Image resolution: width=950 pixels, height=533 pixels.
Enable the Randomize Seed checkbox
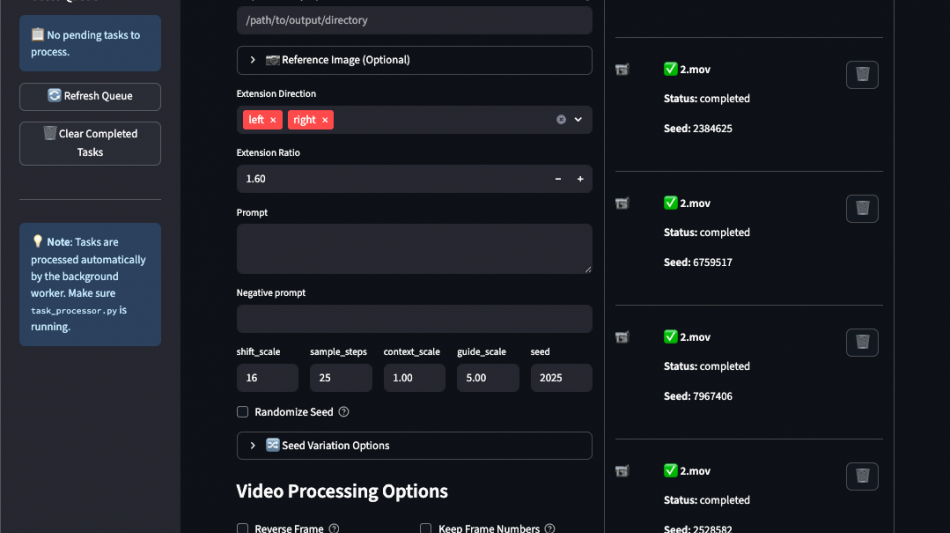242,412
